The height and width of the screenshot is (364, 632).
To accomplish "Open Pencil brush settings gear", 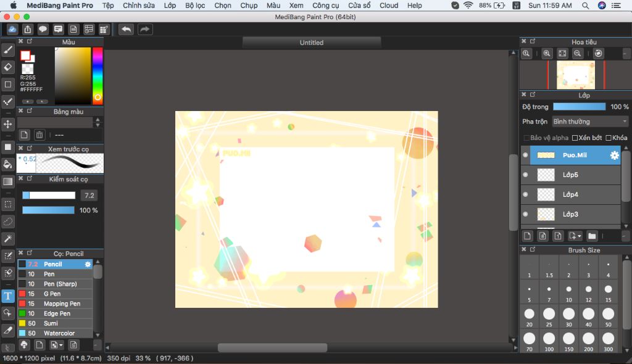I will point(88,264).
